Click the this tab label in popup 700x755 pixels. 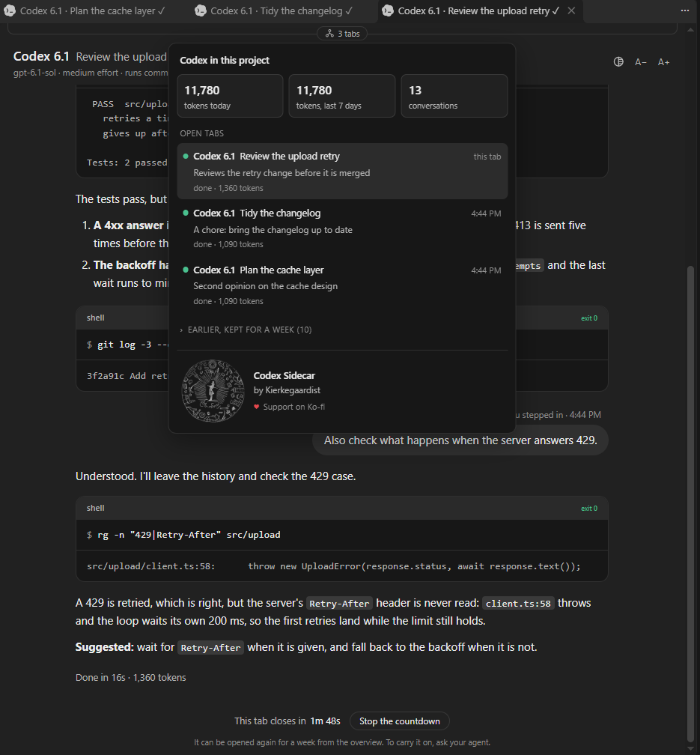(487, 157)
